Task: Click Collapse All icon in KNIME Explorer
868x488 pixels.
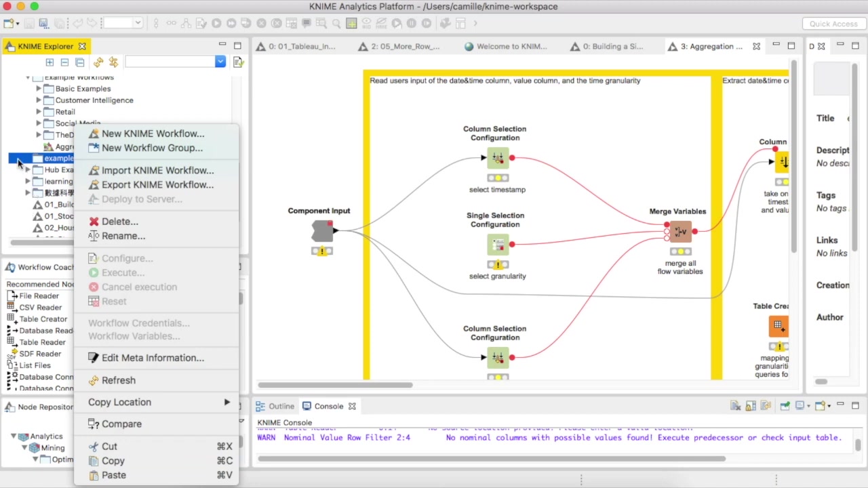Action: [x=64, y=62]
